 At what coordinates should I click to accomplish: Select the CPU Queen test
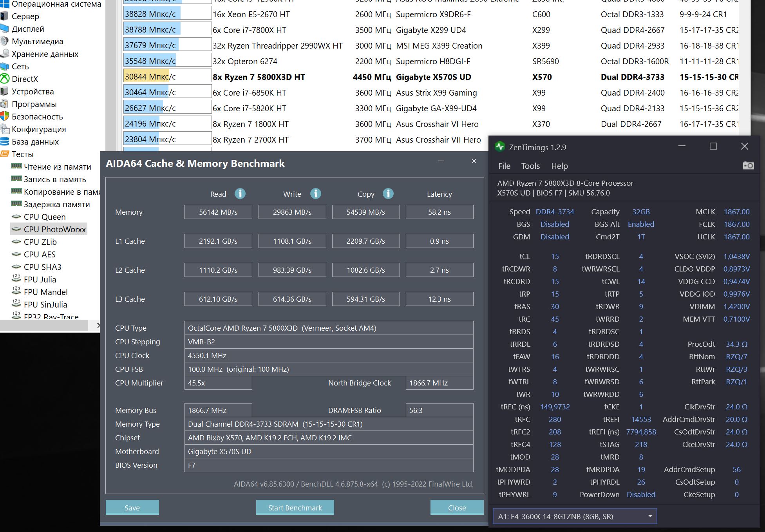tap(44, 217)
